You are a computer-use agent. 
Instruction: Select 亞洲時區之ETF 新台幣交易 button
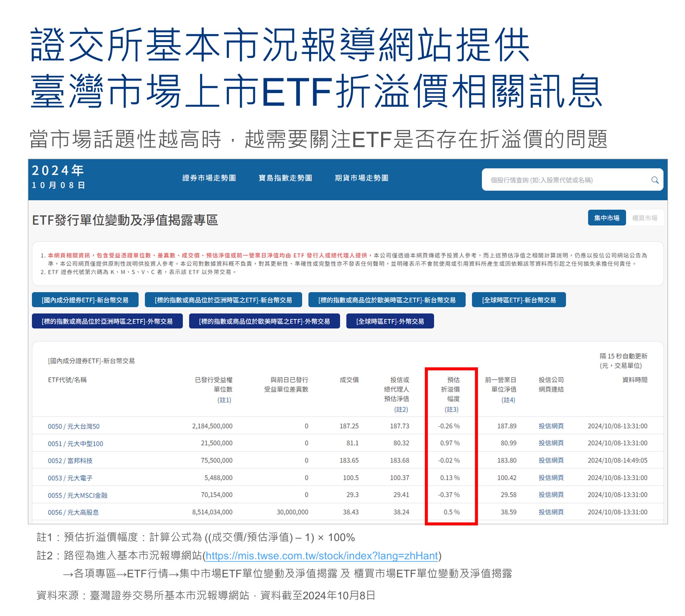223,300
